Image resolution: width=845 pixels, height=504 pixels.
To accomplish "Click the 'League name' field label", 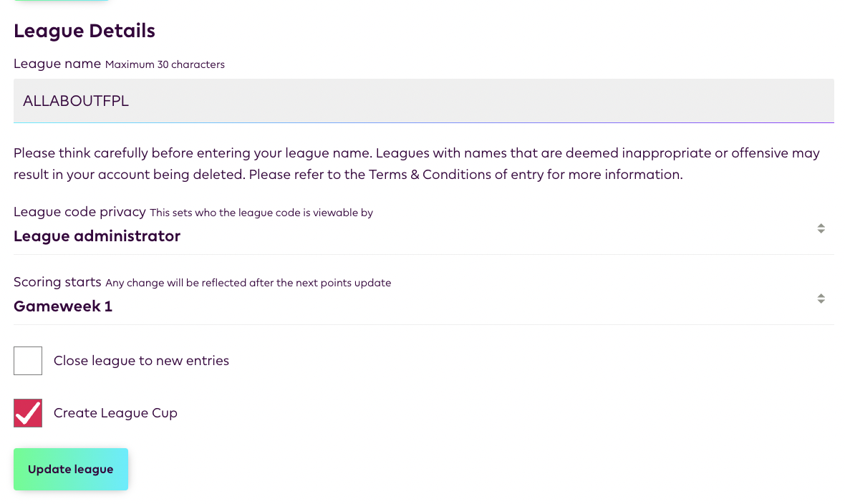I will (x=57, y=64).
